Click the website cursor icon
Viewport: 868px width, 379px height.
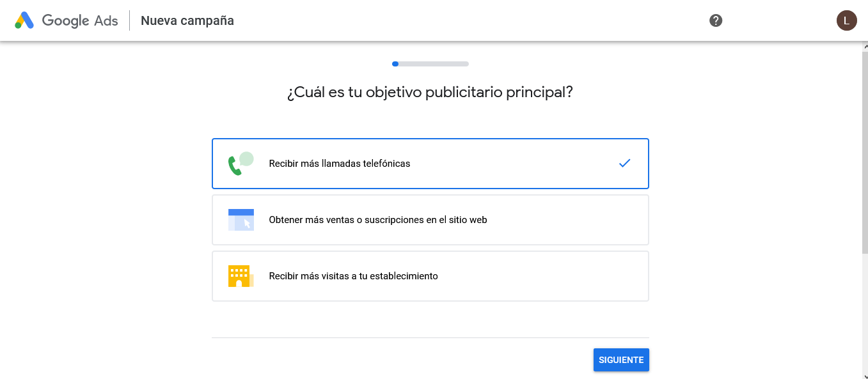[240, 219]
